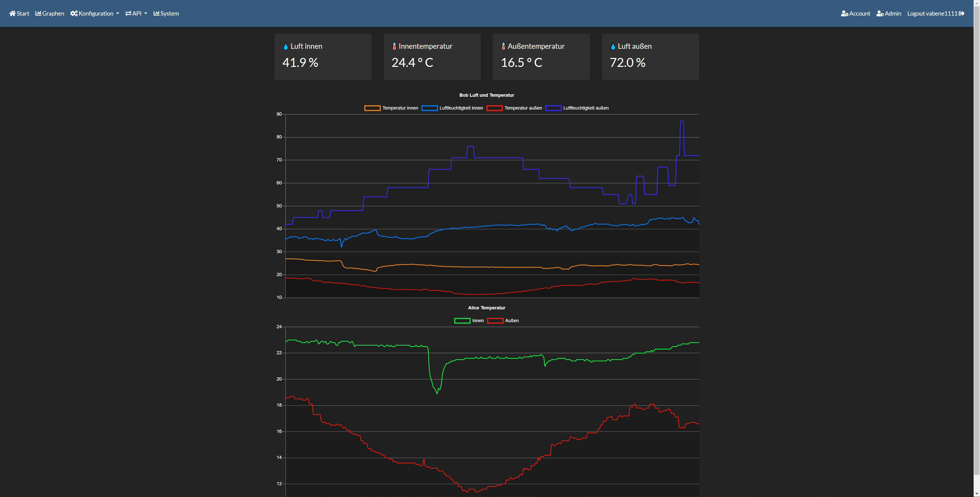
Task: Click the Außentemperatur value card
Action: (541, 57)
